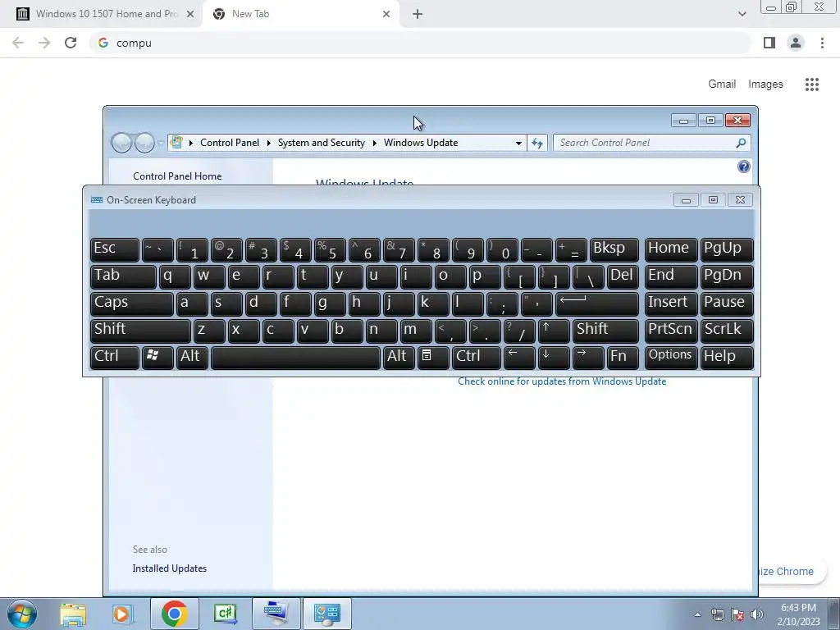840x630 pixels.
Task: Open Images link
Action: (765, 84)
